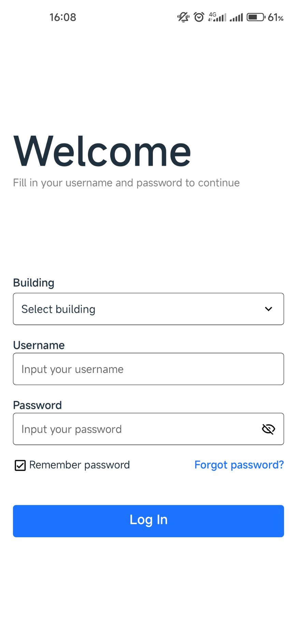This screenshot has width=297, height=644.
Task: Tap the second signal bars icon
Action: [236, 17]
